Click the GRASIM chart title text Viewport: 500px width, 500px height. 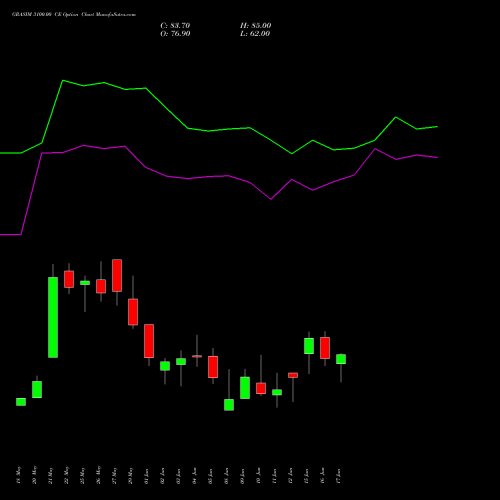[74, 15]
